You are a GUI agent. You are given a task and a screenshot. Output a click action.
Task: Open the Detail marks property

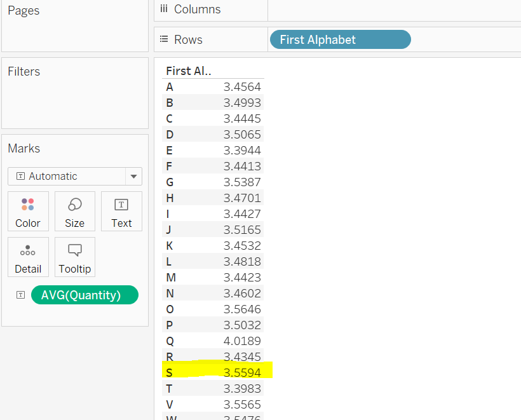pos(28,257)
